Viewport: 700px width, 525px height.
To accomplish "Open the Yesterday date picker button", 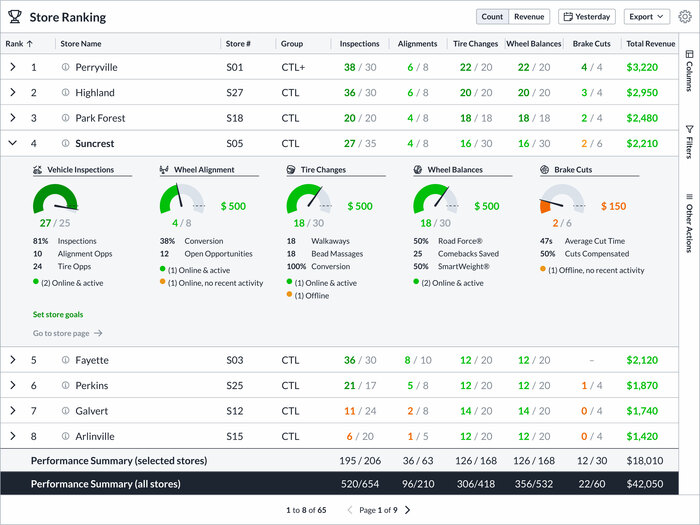I will click(x=586, y=17).
